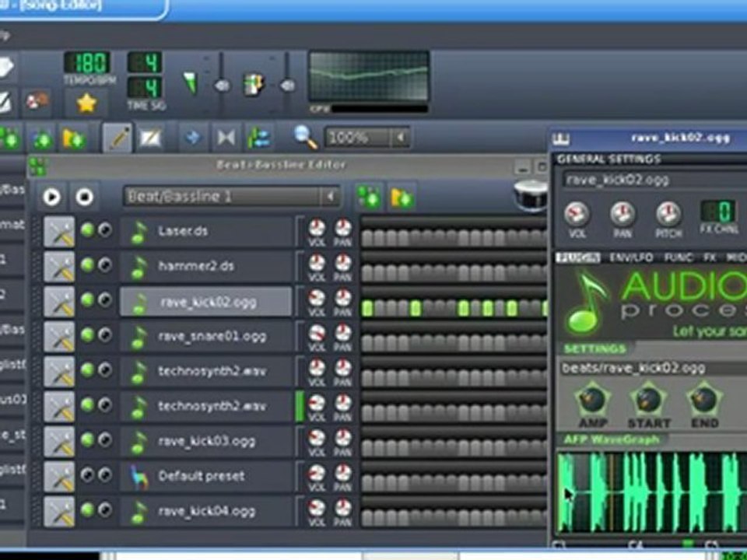The image size is (747, 560).
Task: Play the Beat+Bassline Editor pattern
Action: [x=52, y=196]
